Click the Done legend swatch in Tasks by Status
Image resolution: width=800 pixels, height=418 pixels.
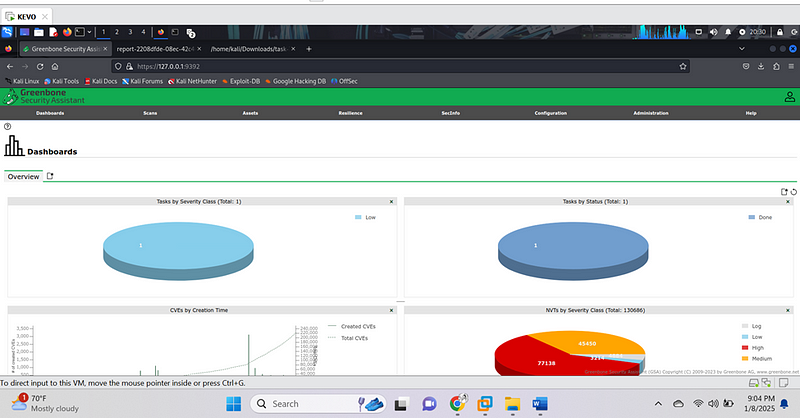752,217
